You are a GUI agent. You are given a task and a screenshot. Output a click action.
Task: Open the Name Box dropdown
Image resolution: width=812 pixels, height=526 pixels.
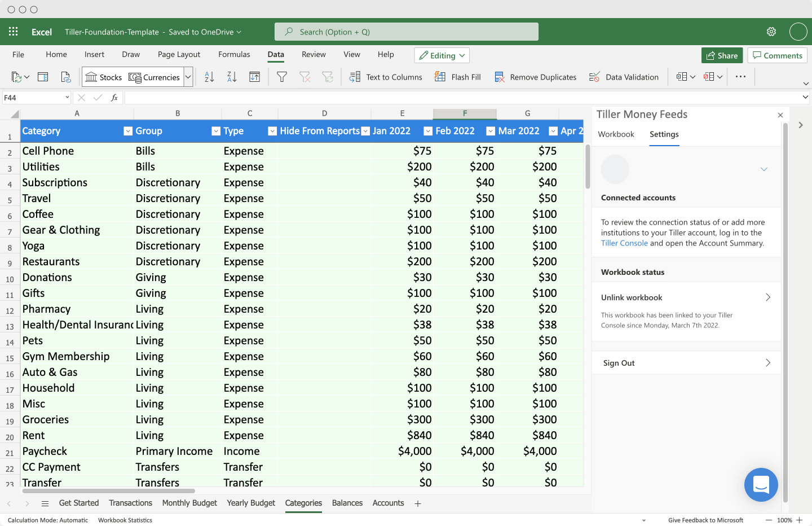click(67, 98)
